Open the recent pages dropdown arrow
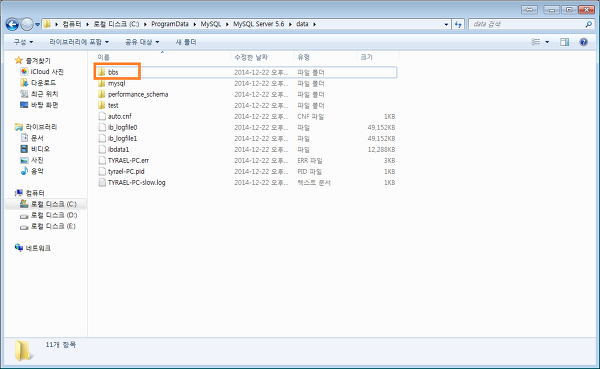Screen dimensions: 600x369 tap(38, 24)
